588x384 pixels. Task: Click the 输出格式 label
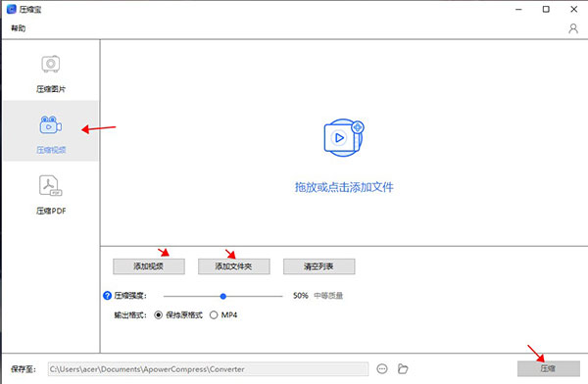[x=130, y=315]
